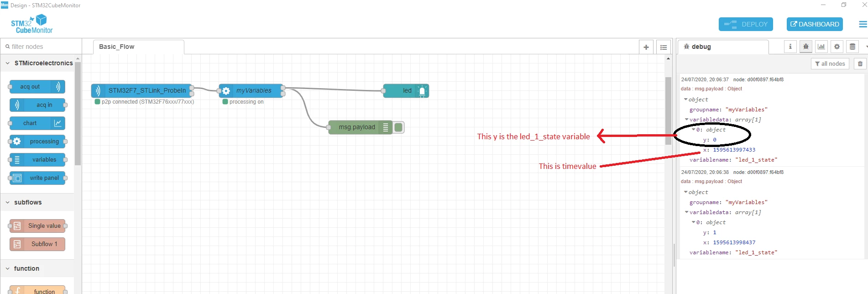Open the configuration gear icon tab
The image size is (868, 294).
click(837, 47)
